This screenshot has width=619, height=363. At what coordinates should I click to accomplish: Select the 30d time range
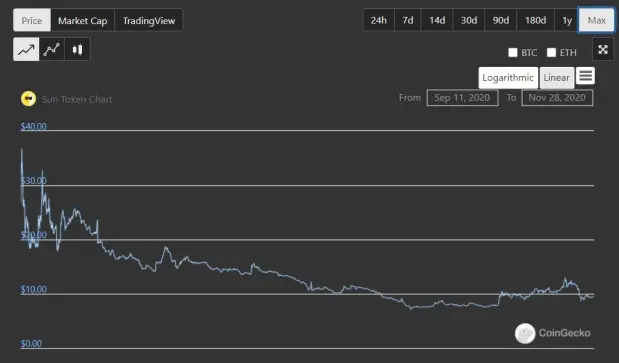click(469, 20)
